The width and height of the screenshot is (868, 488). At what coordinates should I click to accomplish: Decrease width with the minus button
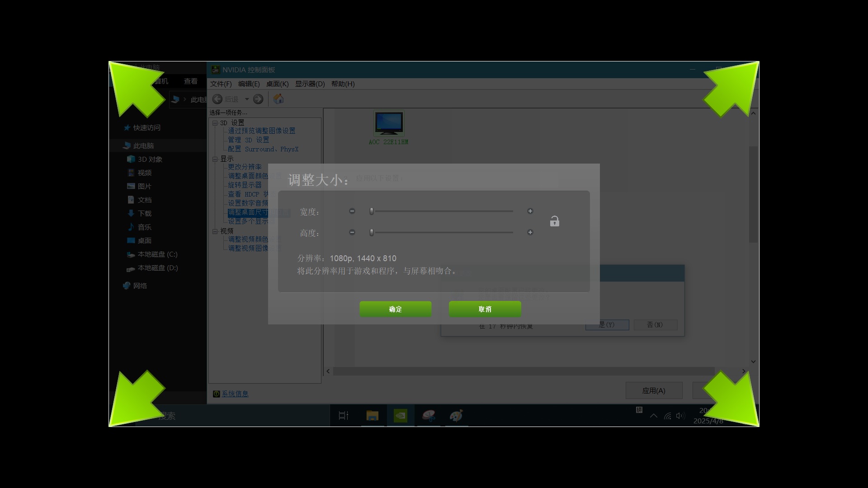coord(352,211)
